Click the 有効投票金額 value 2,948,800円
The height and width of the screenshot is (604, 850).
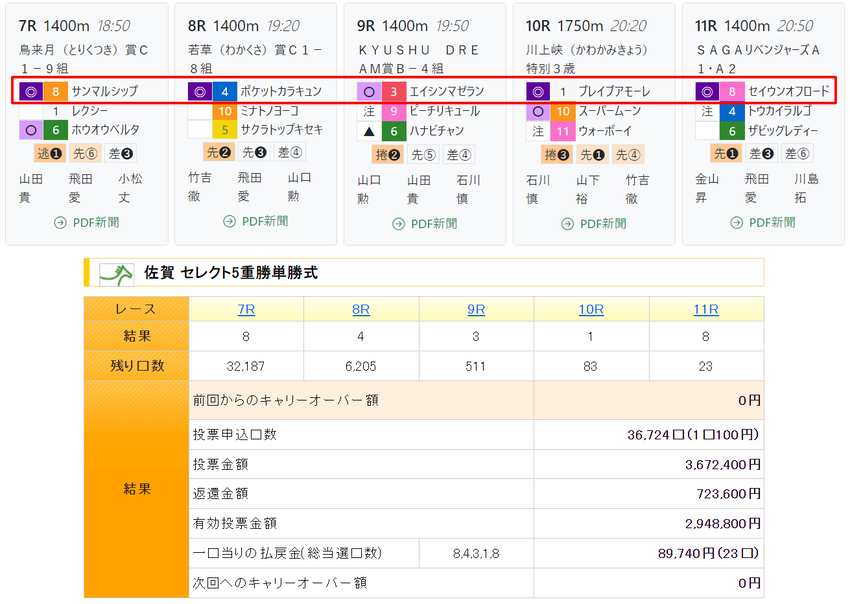(722, 523)
